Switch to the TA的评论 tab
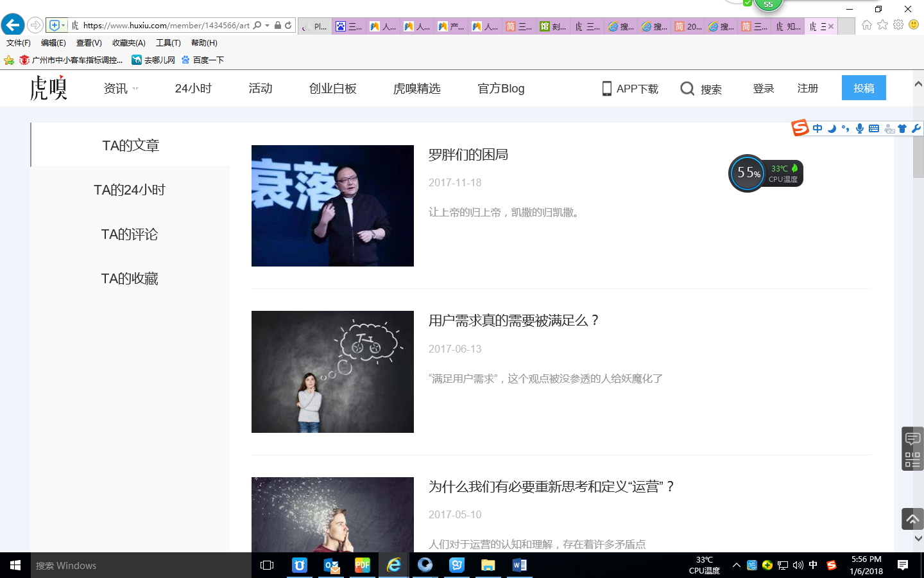This screenshot has height=578, width=924. [130, 234]
